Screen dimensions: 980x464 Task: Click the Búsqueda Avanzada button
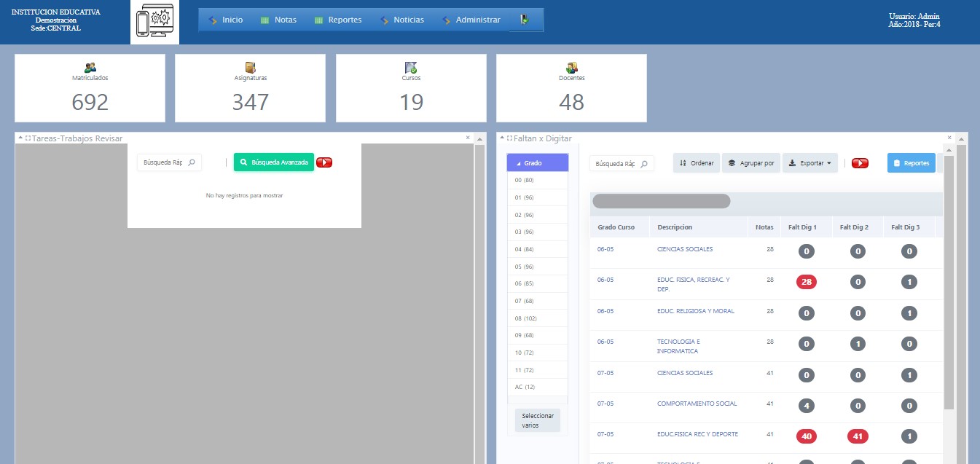tap(273, 162)
